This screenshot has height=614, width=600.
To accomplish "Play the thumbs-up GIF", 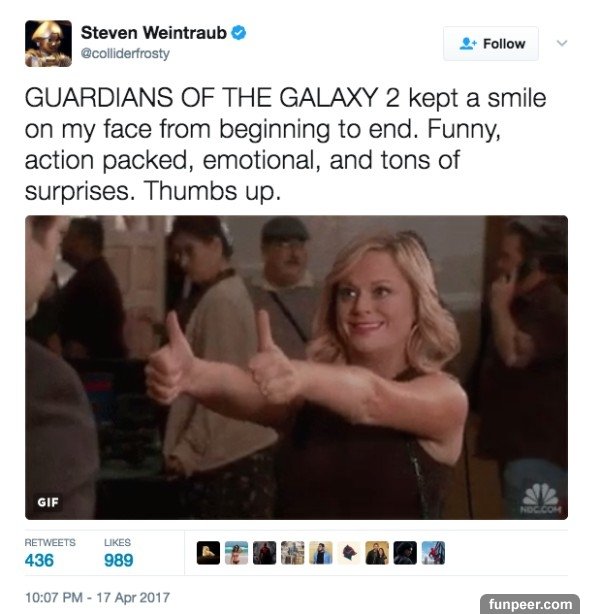I will click(296, 367).
